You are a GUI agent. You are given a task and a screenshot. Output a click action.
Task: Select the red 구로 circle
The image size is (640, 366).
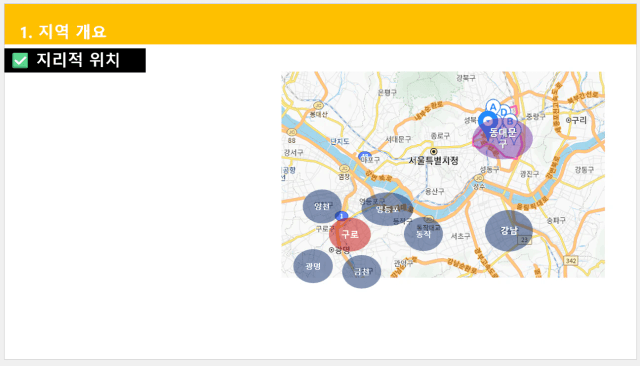[350, 235]
